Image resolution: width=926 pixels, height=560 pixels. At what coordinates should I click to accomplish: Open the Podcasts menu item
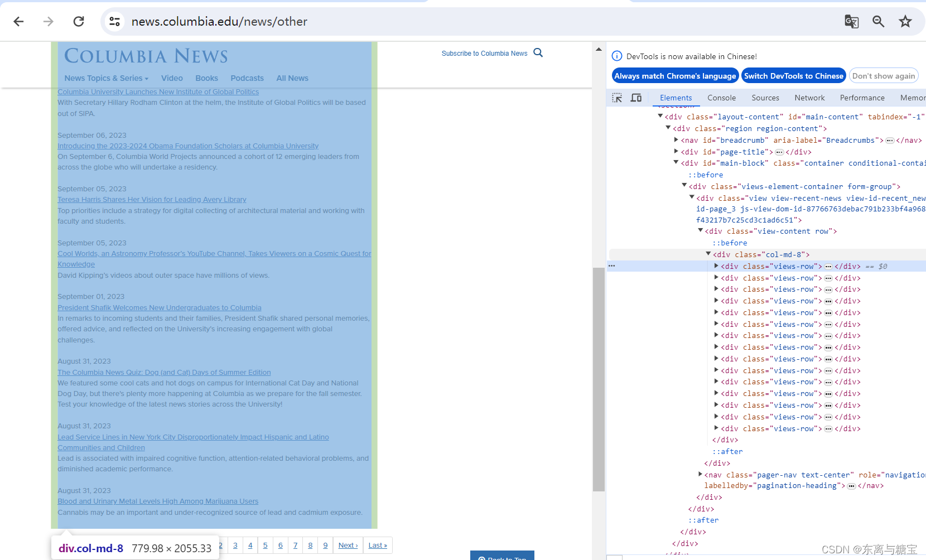(247, 78)
